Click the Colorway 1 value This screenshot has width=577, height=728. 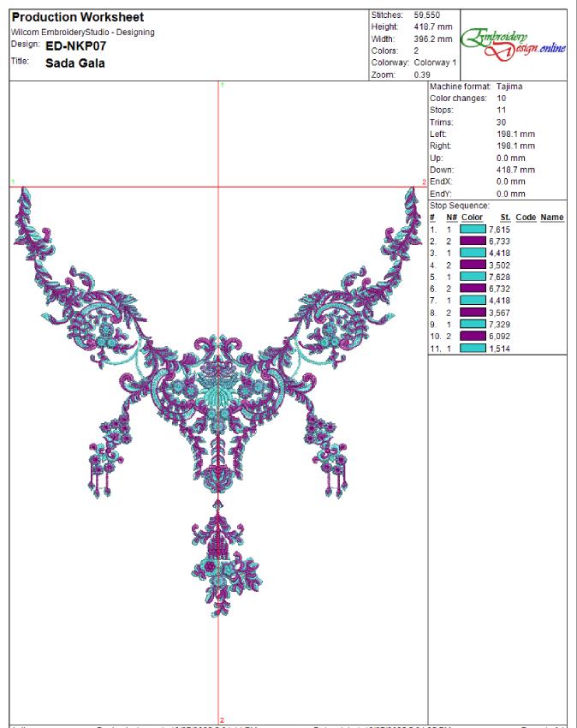tap(437, 62)
